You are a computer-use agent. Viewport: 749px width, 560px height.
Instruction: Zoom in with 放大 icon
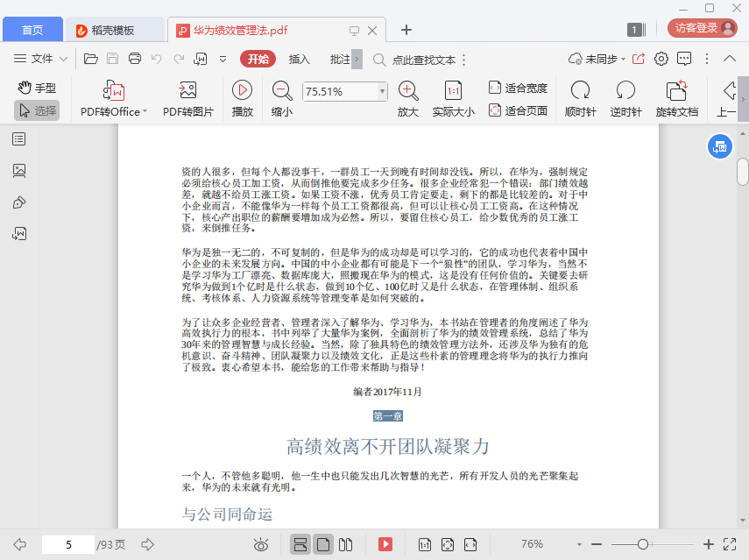click(408, 99)
